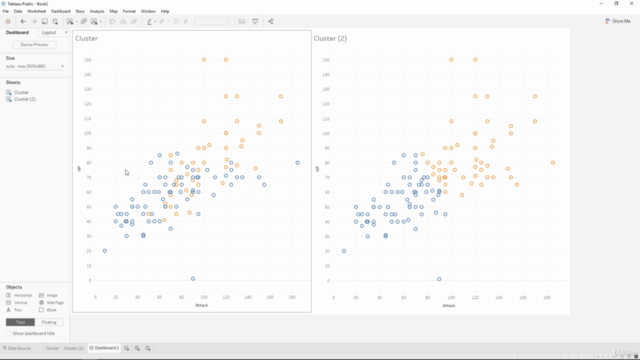Click the Save icon in toolbar
The width and height of the screenshot is (640, 360).
pos(44,21)
